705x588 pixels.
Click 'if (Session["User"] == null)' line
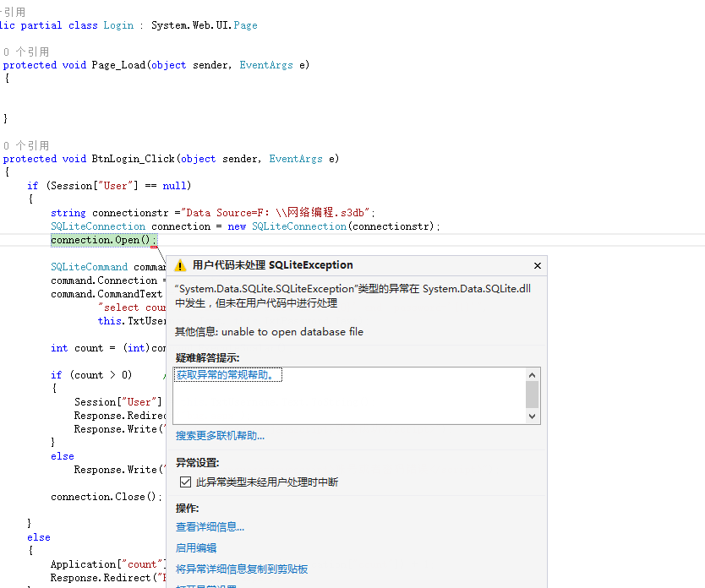point(109,186)
